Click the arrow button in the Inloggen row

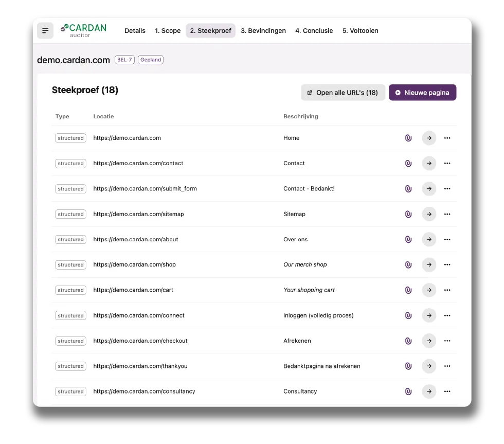click(429, 315)
